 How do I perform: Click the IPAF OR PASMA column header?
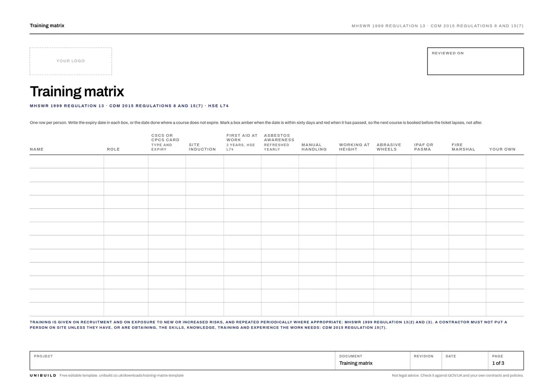(x=424, y=147)
